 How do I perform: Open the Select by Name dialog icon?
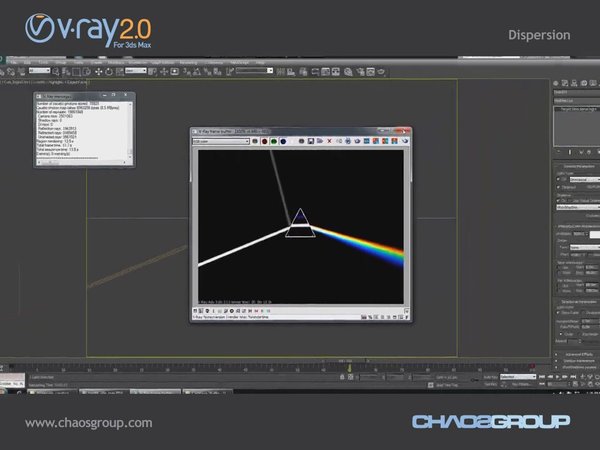tap(66, 72)
